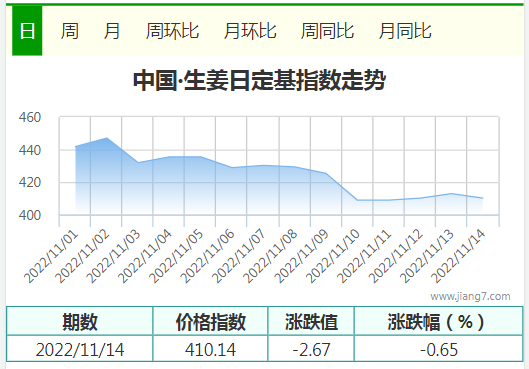
Task: Switch to the 月 monthly tab
Action: [112, 31]
